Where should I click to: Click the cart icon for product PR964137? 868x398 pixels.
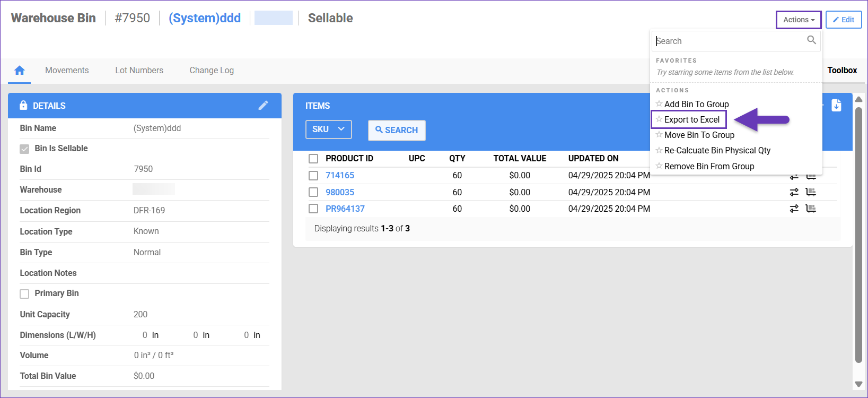[x=811, y=209]
